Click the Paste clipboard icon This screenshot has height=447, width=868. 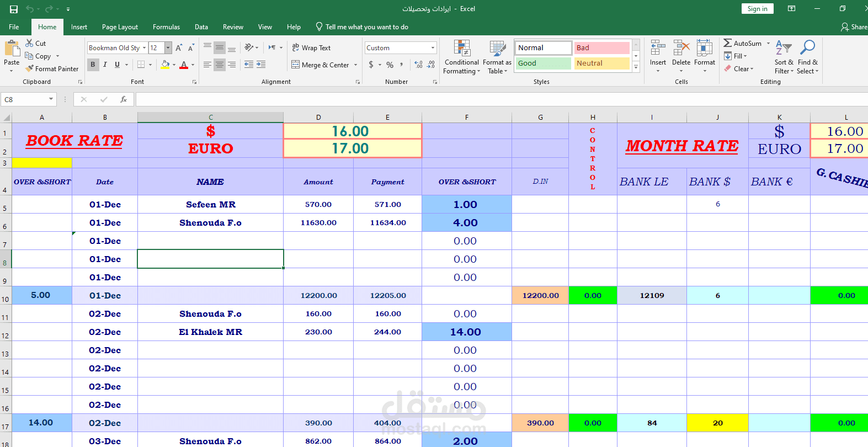pyautogui.click(x=12, y=49)
